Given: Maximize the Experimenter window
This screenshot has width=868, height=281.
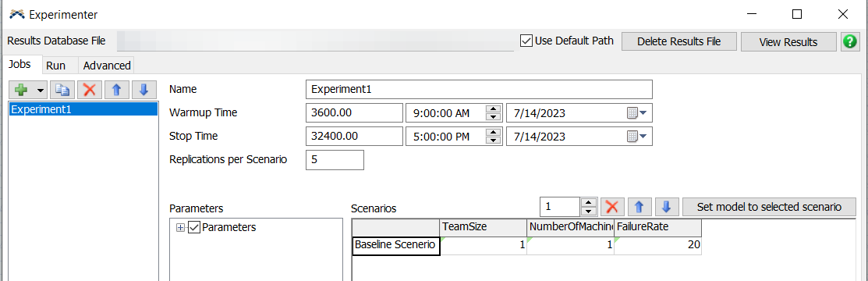Looking at the screenshot, I should (x=796, y=14).
